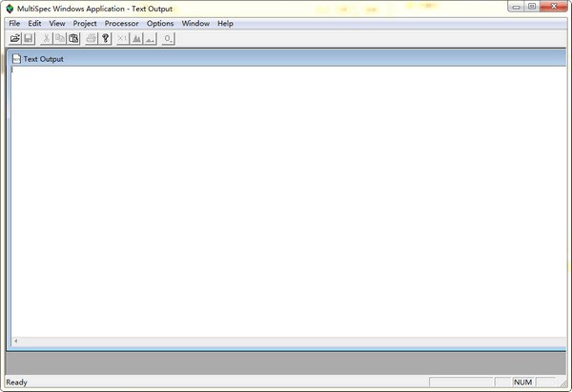This screenshot has height=392, width=572.
Task: Click the Ready status bar text
Action: tap(16, 382)
